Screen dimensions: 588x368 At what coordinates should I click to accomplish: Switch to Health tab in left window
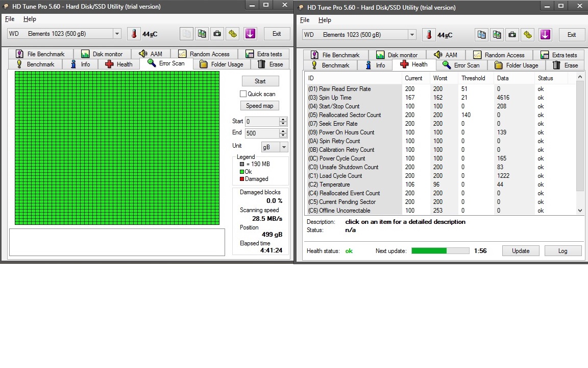(119, 64)
